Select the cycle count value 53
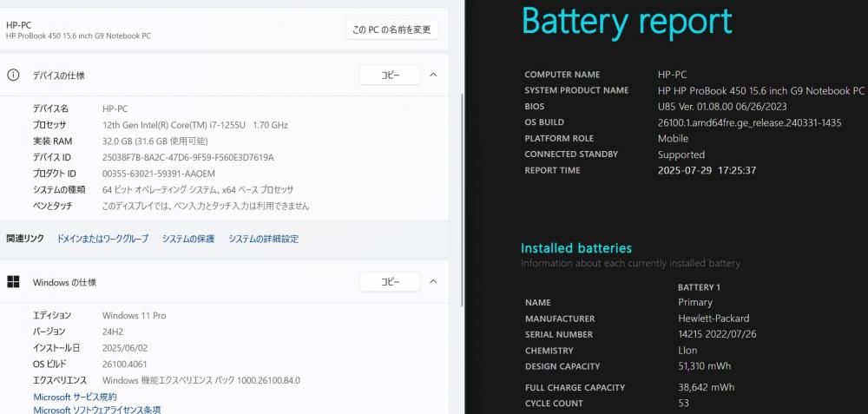The image size is (868, 414). pos(683,403)
